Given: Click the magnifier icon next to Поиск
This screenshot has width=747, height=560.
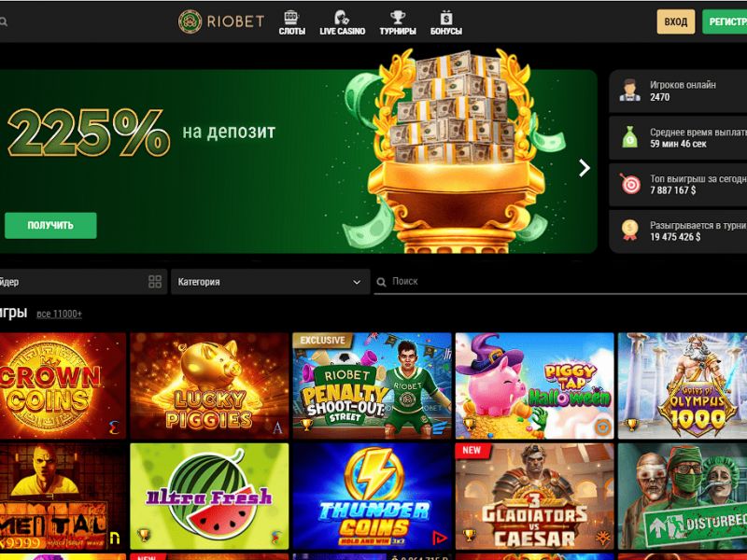Looking at the screenshot, I should click(381, 282).
